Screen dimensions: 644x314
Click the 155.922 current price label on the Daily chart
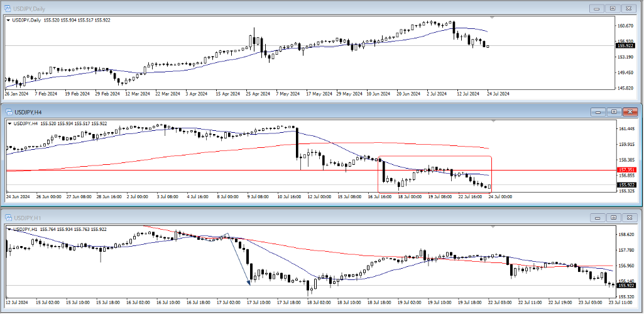click(626, 45)
